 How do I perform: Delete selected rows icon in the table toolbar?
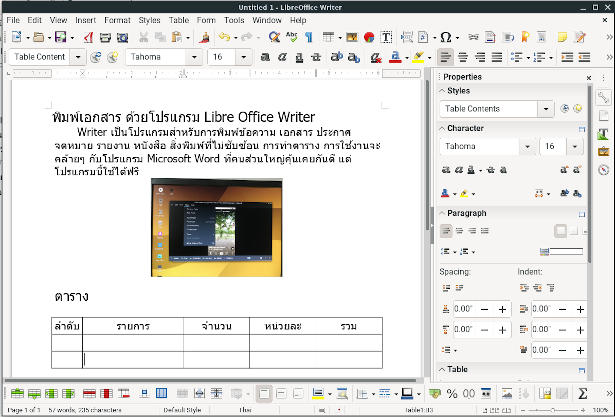coord(89,393)
